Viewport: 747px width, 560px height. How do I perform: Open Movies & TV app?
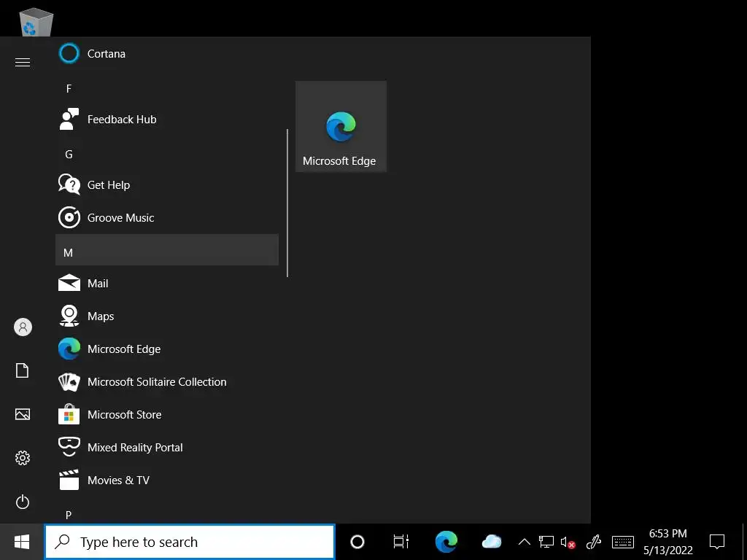[x=167, y=480]
